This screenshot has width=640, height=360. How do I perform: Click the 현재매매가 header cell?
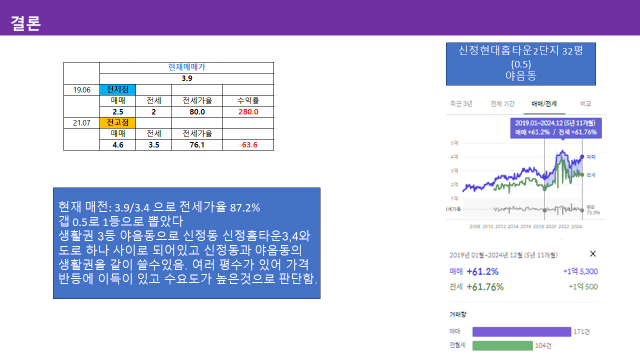click(x=187, y=67)
